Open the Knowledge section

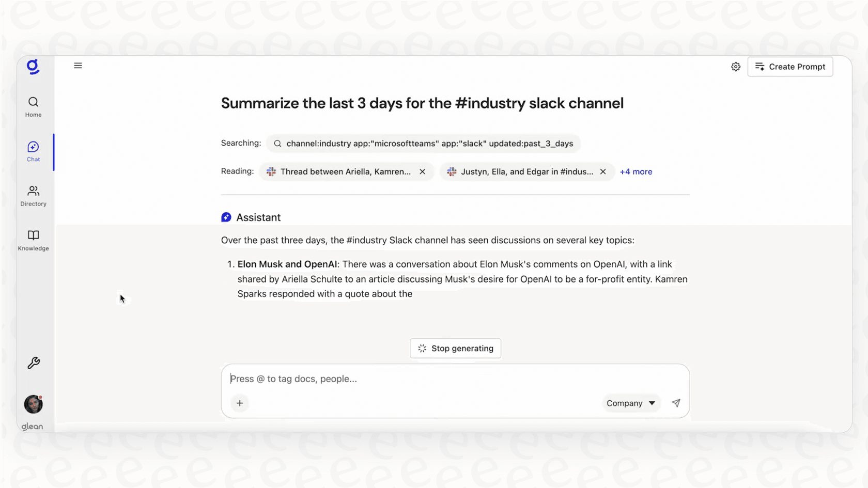[33, 240]
